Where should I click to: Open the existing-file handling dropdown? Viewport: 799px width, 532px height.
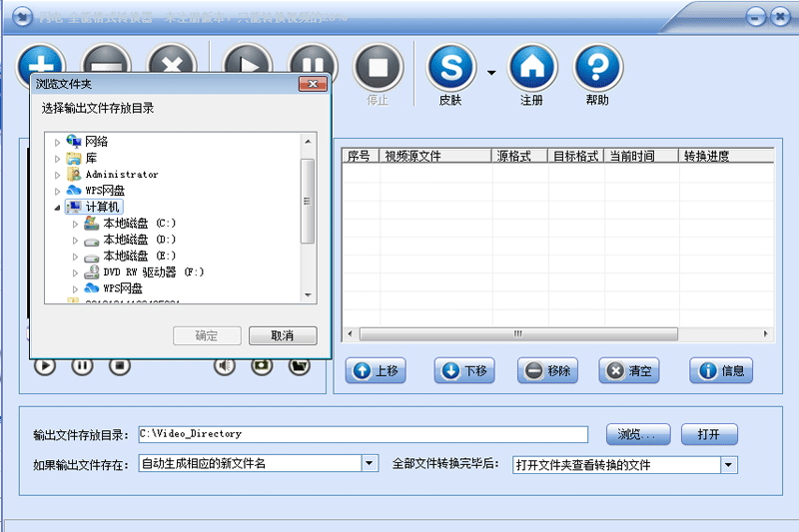tap(370, 464)
